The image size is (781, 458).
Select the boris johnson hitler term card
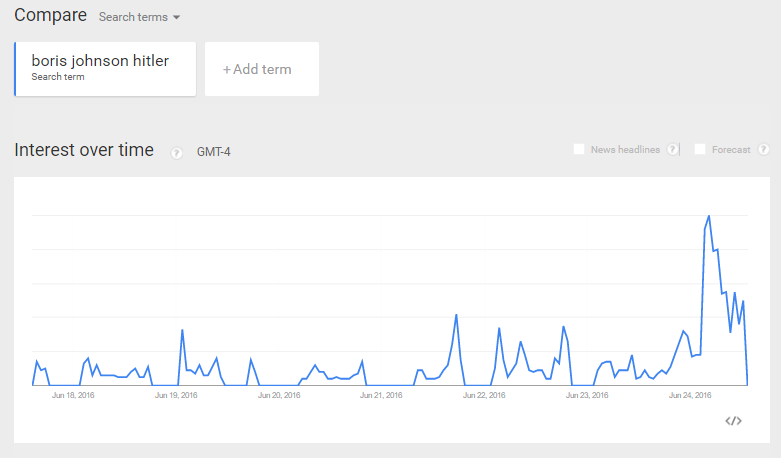coord(105,69)
